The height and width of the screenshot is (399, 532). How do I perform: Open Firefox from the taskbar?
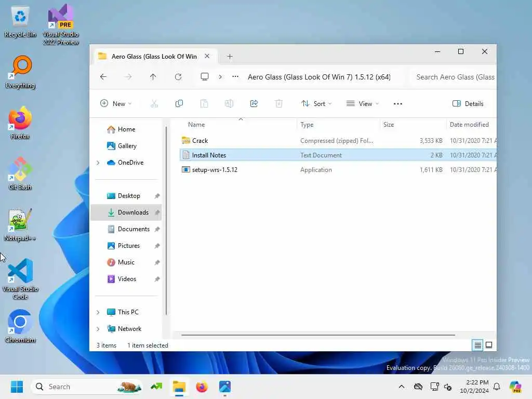[x=202, y=387]
